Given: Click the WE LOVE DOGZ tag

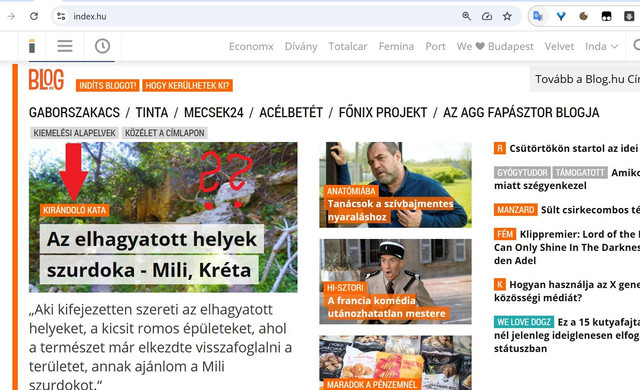Looking at the screenshot, I should (524, 322).
